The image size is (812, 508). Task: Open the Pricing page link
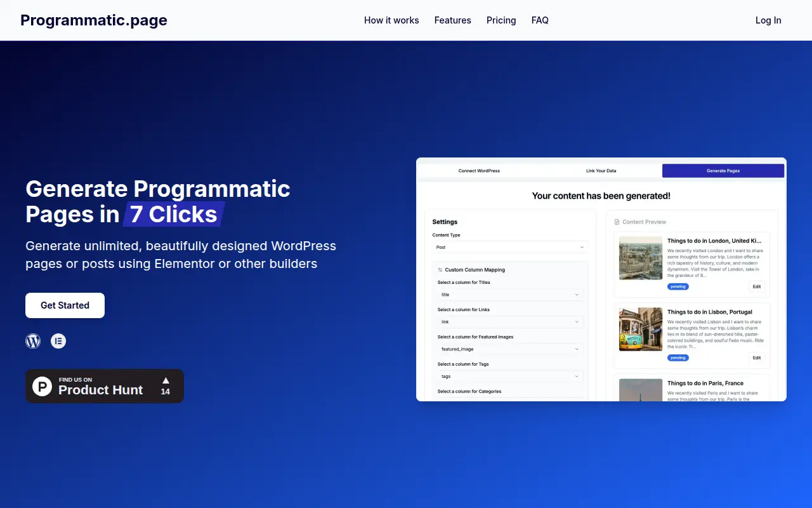pyautogui.click(x=501, y=20)
